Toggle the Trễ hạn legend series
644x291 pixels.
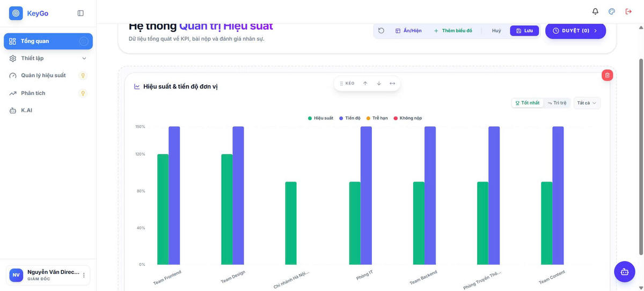377,118
